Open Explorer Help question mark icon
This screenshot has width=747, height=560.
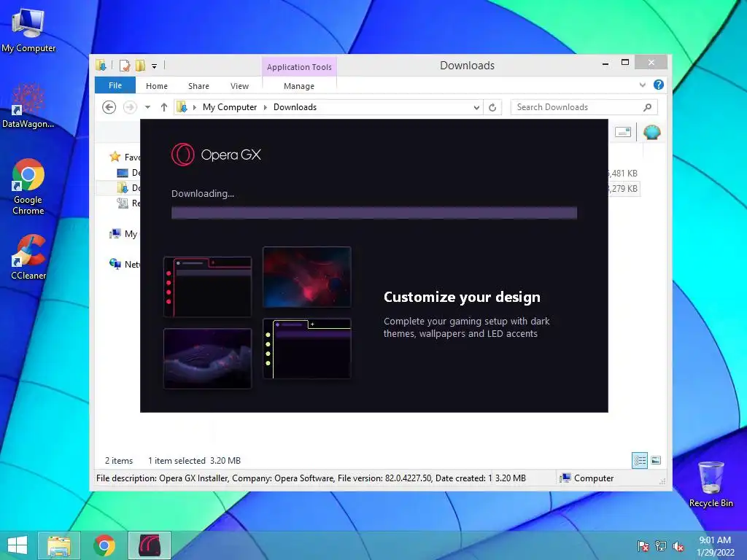pos(659,85)
